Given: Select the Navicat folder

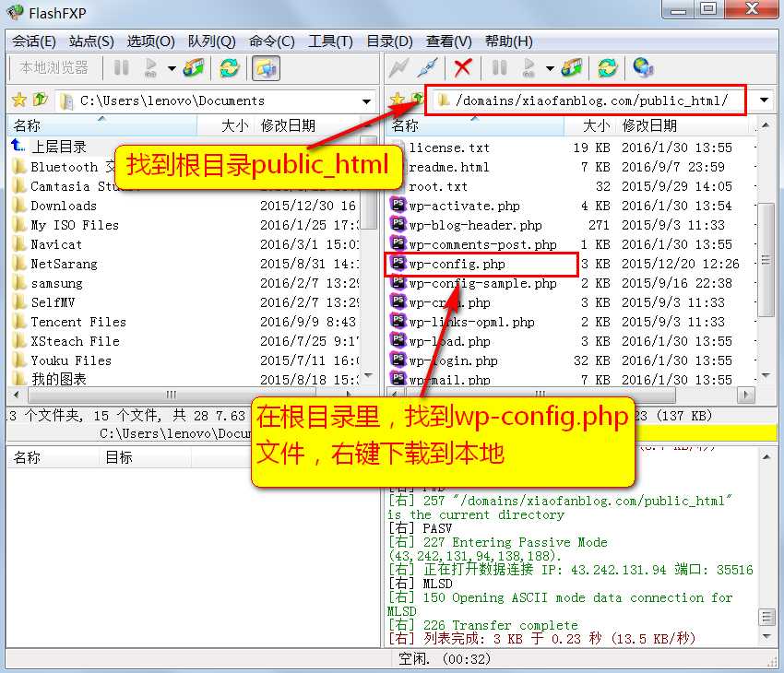Looking at the screenshot, I should coord(56,244).
